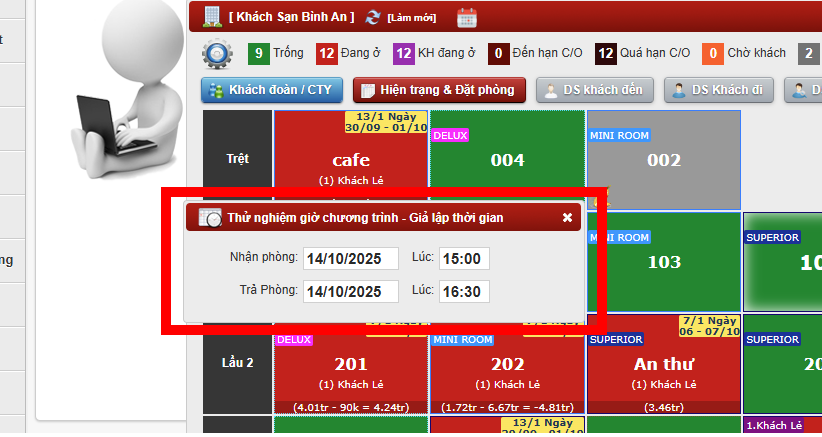Image resolution: width=822 pixels, height=437 pixels.
Task: Click the calendar-clock icon in dialog title
Action: pos(210,217)
